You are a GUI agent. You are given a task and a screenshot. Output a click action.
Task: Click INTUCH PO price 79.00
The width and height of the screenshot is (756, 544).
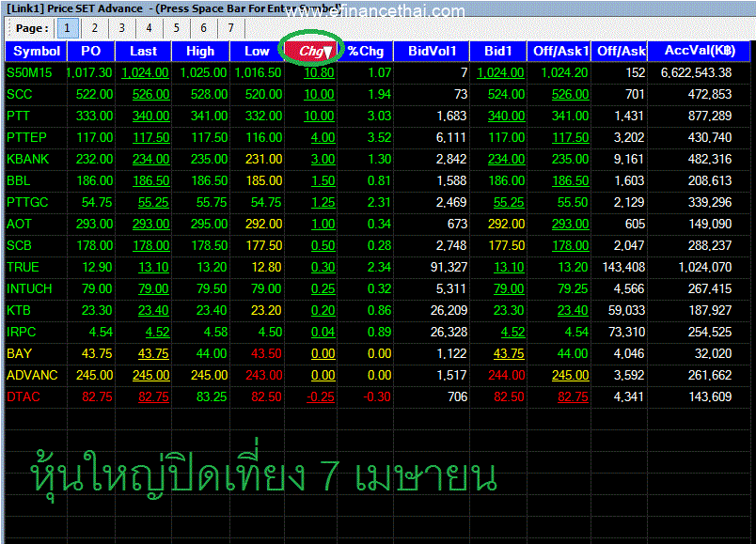(97, 289)
